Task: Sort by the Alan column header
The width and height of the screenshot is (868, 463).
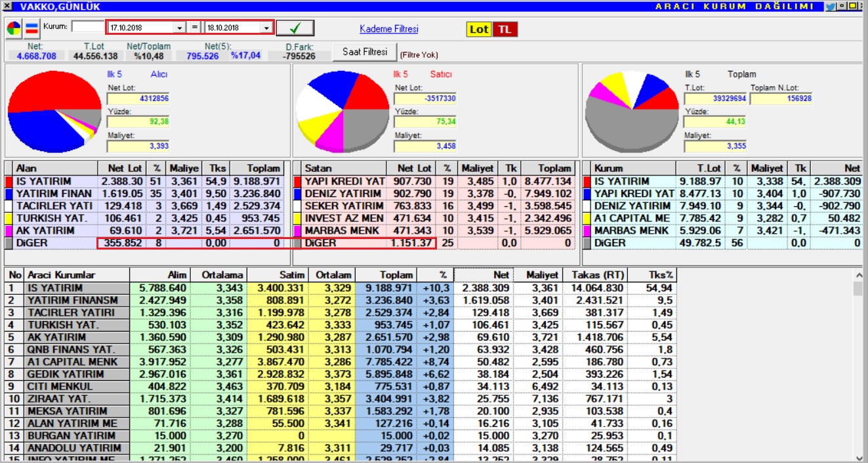Action: click(56, 168)
